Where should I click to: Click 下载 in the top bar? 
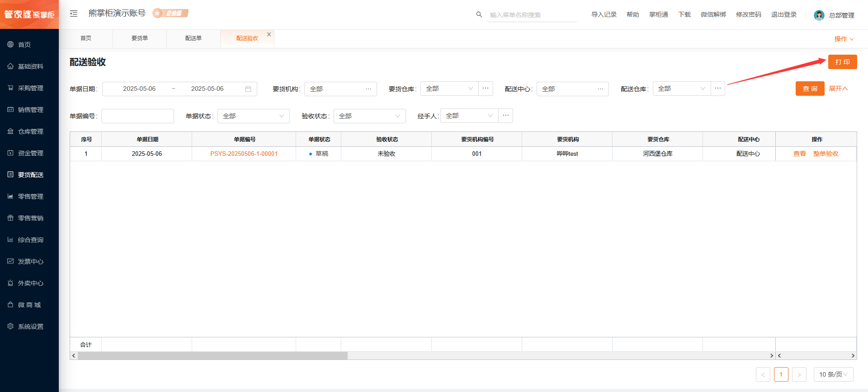point(684,14)
